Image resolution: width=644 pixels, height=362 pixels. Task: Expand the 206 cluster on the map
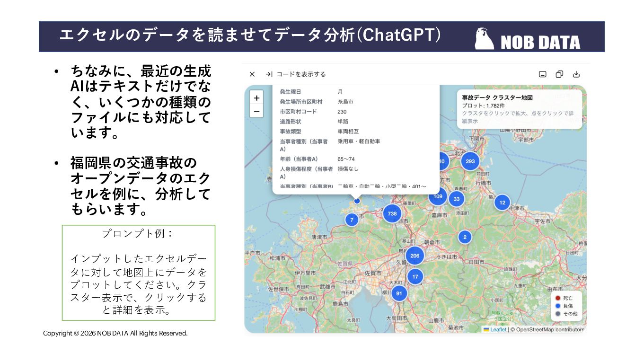point(415,256)
